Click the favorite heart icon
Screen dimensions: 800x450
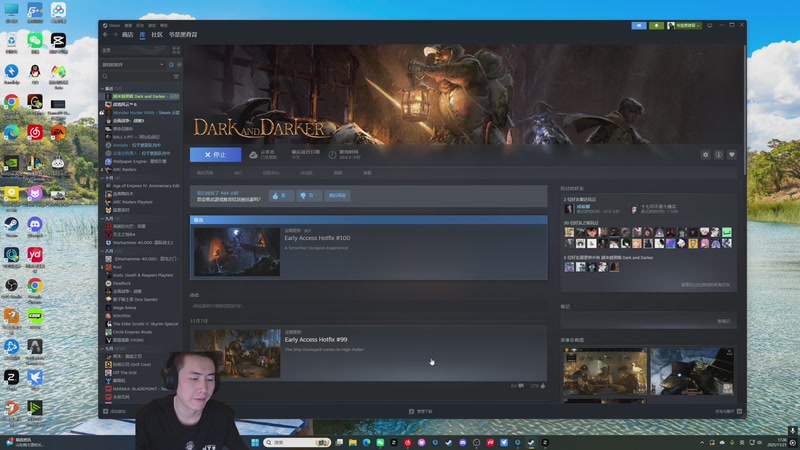click(x=732, y=155)
